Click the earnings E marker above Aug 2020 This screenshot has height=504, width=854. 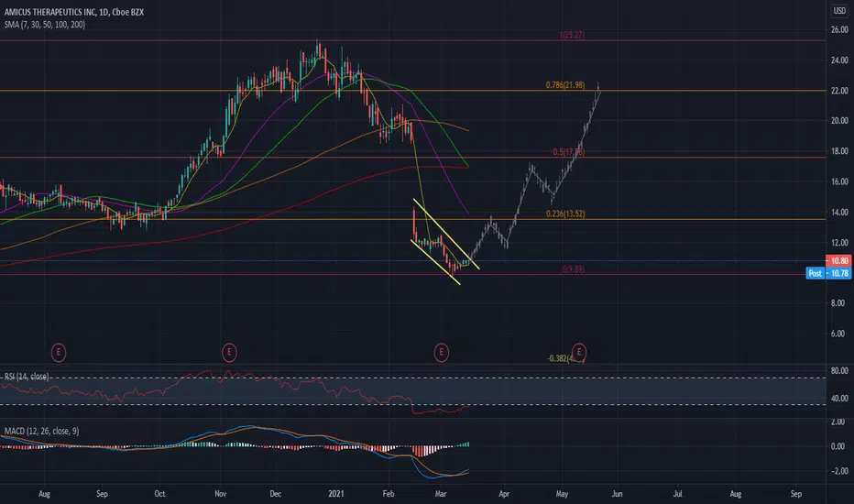[59, 353]
